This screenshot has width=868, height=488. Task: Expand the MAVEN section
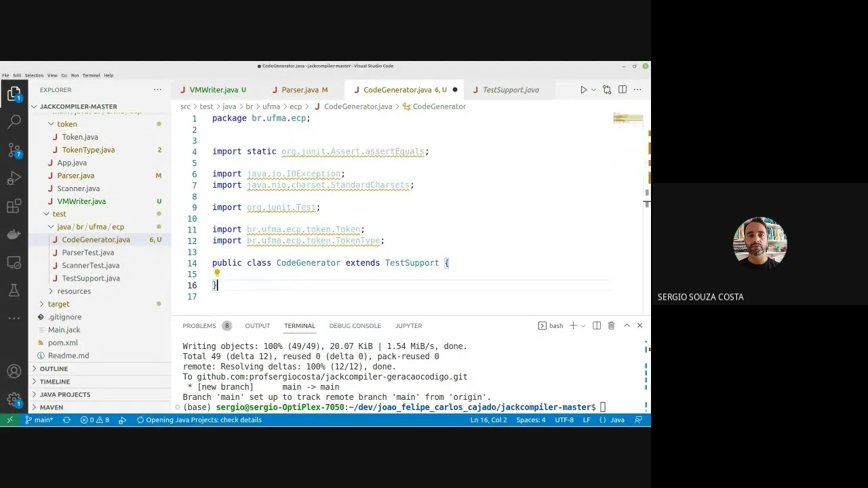[100, 407]
